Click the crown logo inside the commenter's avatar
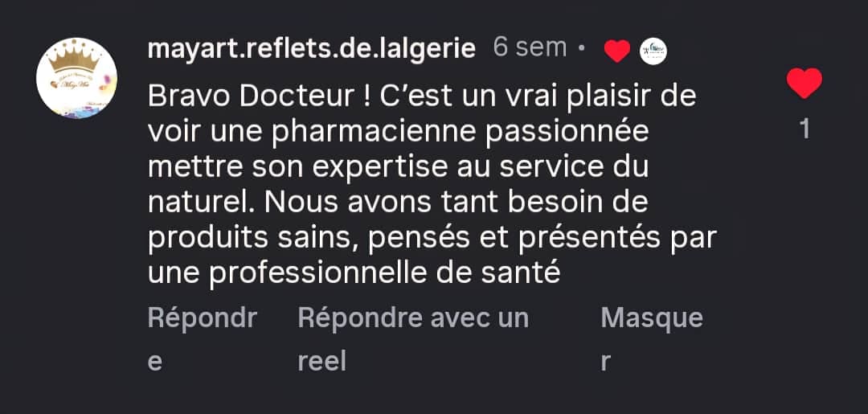This screenshot has height=414, width=868. [x=76, y=56]
